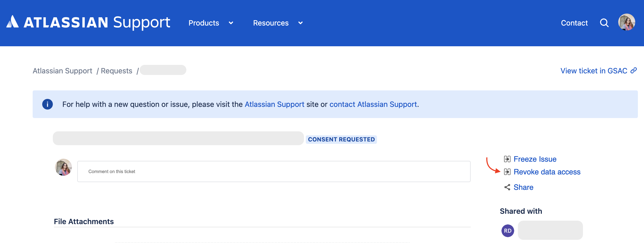The height and width of the screenshot is (243, 644).
Task: Click the Atlassian logo icon
Action: click(12, 22)
